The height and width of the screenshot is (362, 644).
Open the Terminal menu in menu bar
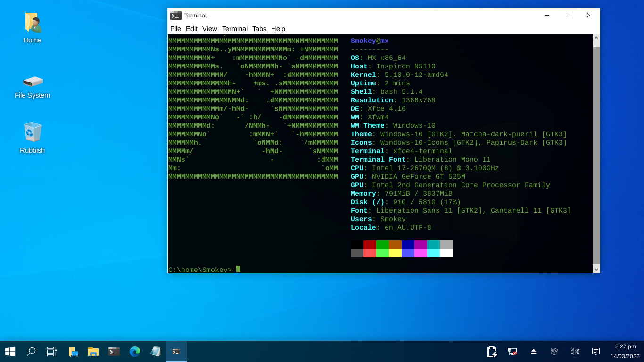click(235, 29)
